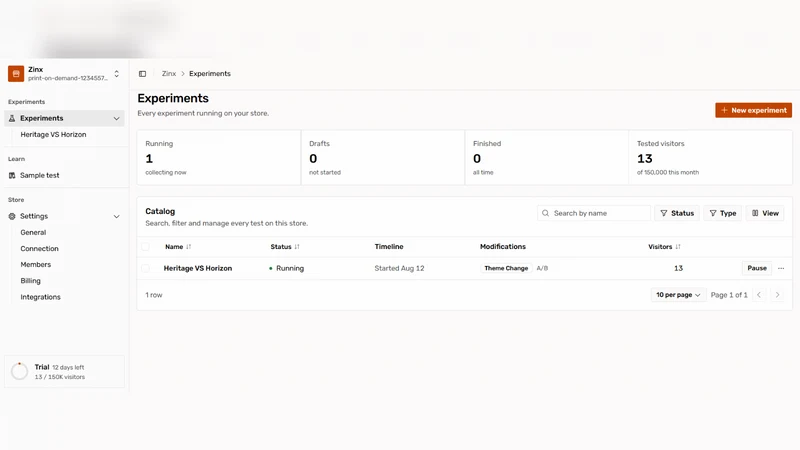Click the 'Started Aug 12' timeline cell
Image resolution: width=800 pixels, height=450 pixels.
click(x=399, y=268)
